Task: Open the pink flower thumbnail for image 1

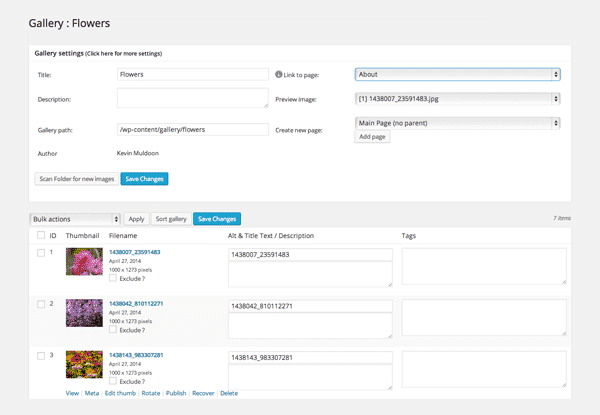Action: 84,262
